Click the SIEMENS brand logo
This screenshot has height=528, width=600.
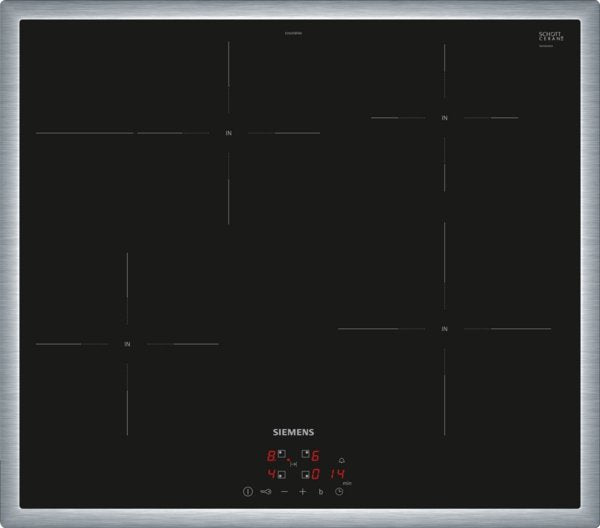pos(293,432)
